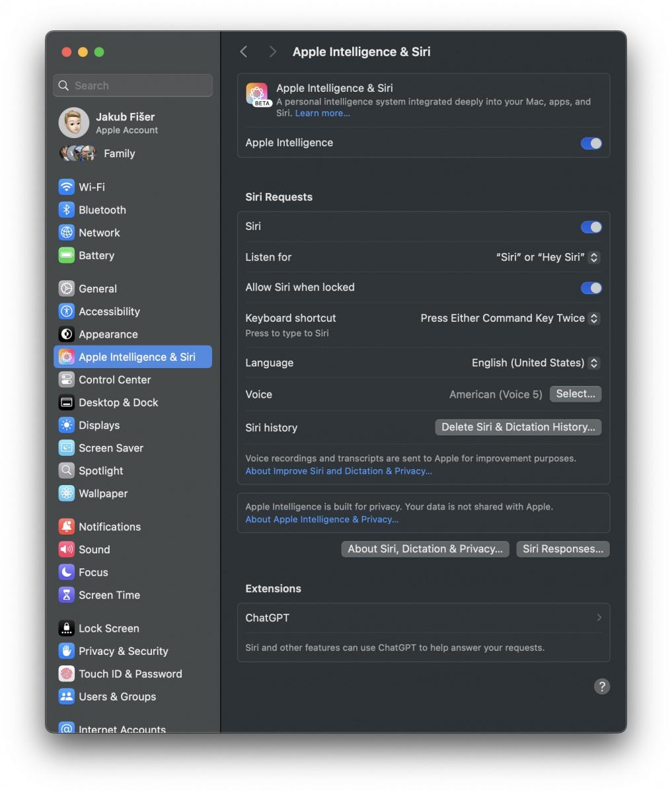The height and width of the screenshot is (793, 672).
Task: Go back with the left arrow
Action: 244,52
